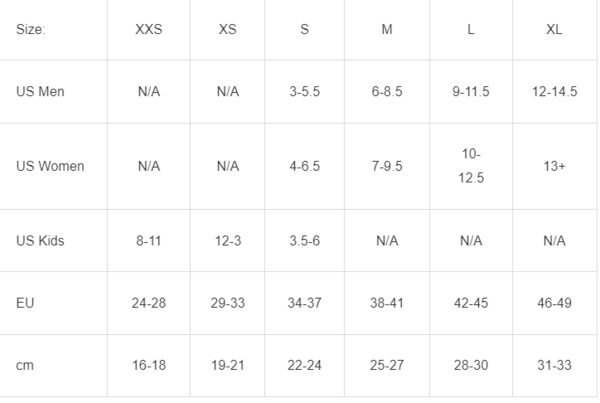
Task: Select the XS column header
Action: point(227,29)
